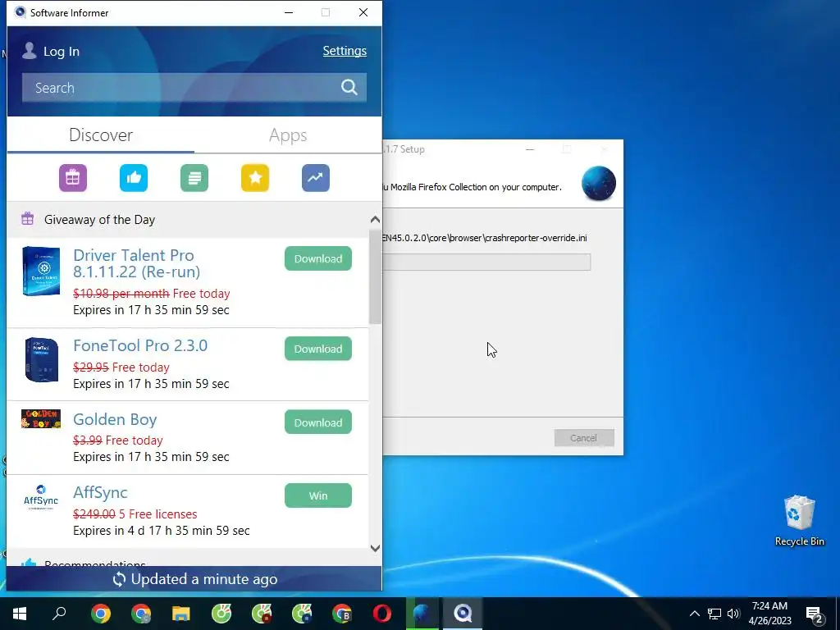Download Golden Boy
This screenshot has width=840, height=630.
318,422
